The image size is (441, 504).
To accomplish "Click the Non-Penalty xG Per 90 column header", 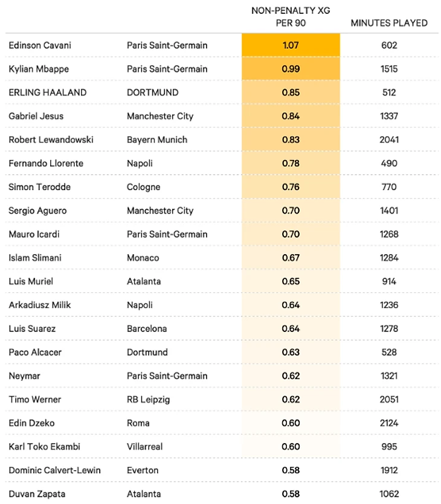I will [291, 17].
